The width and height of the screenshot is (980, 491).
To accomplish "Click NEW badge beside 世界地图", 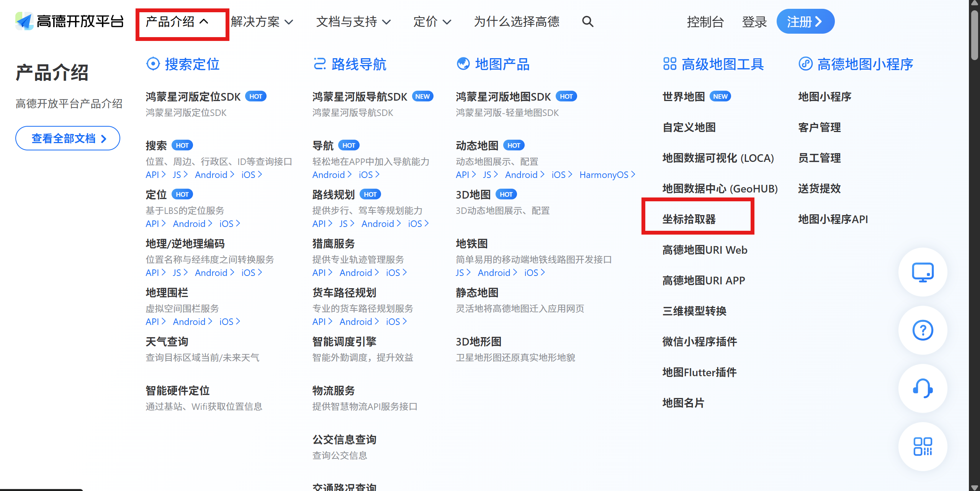I will coord(720,96).
